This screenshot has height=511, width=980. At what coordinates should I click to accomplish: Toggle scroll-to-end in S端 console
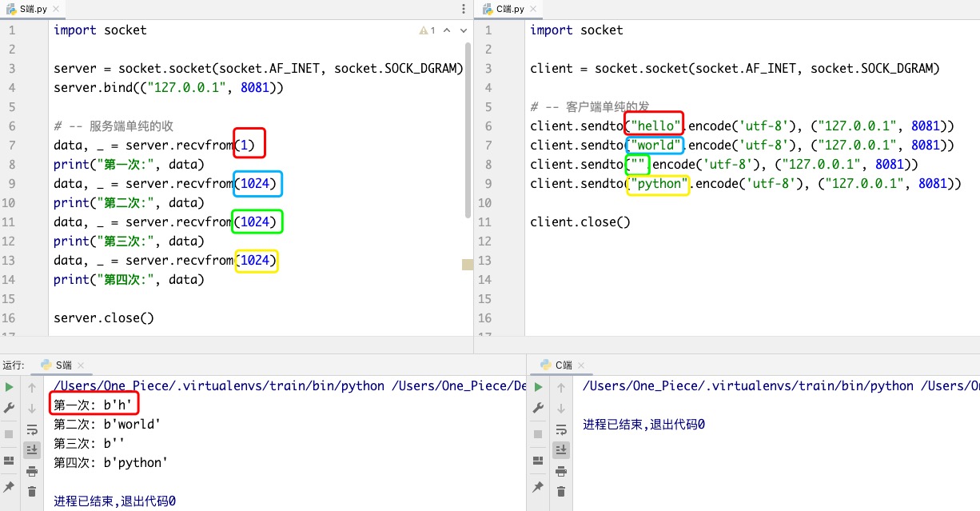[x=32, y=449]
